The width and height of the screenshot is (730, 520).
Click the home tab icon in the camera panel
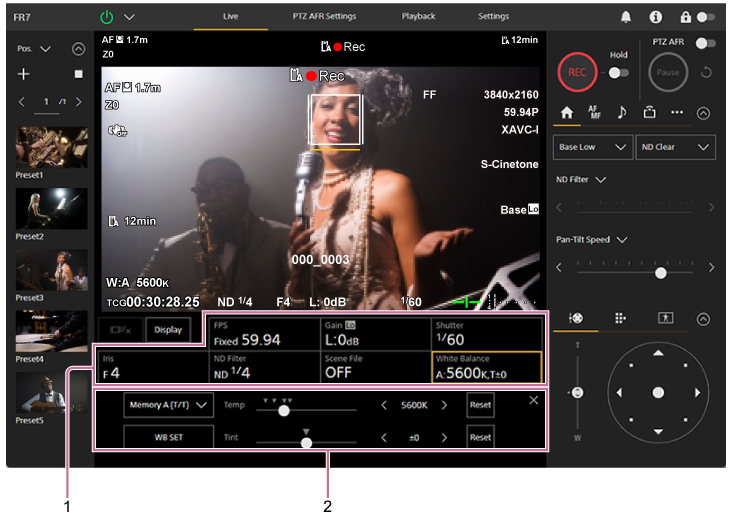click(566, 113)
